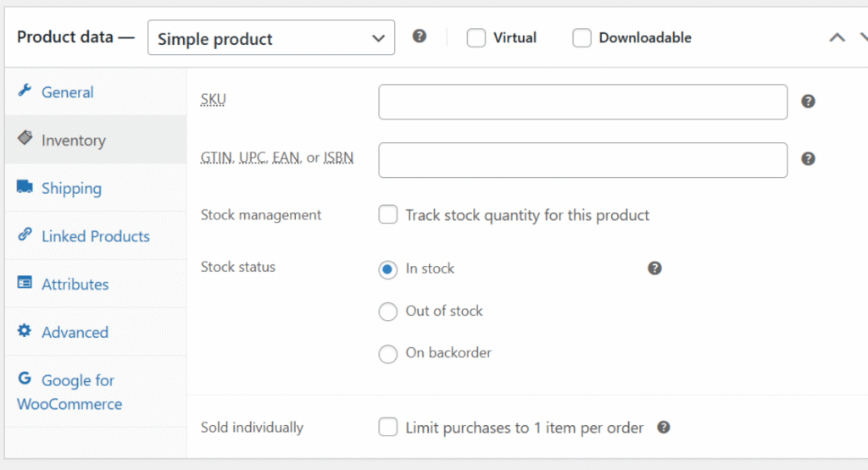This screenshot has width=868, height=470.
Task: Switch to the Attributes tab
Action: click(75, 285)
